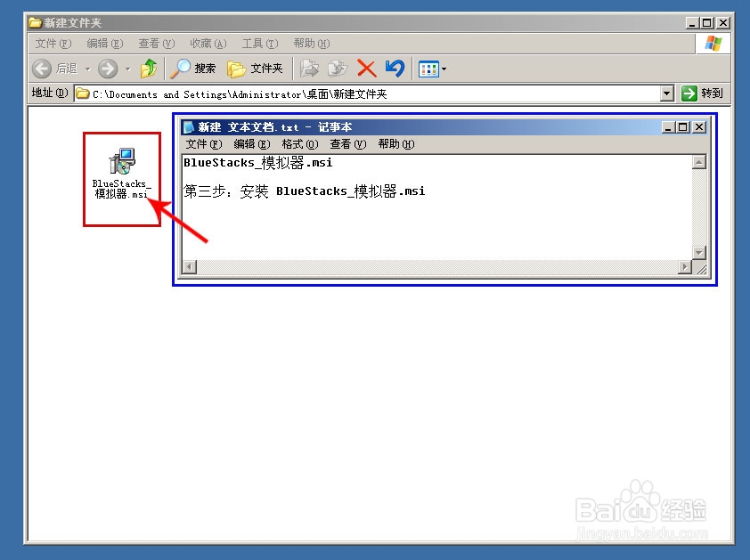750x560 pixels.
Task: Open the Views dropdown arrow
Action: [444, 69]
